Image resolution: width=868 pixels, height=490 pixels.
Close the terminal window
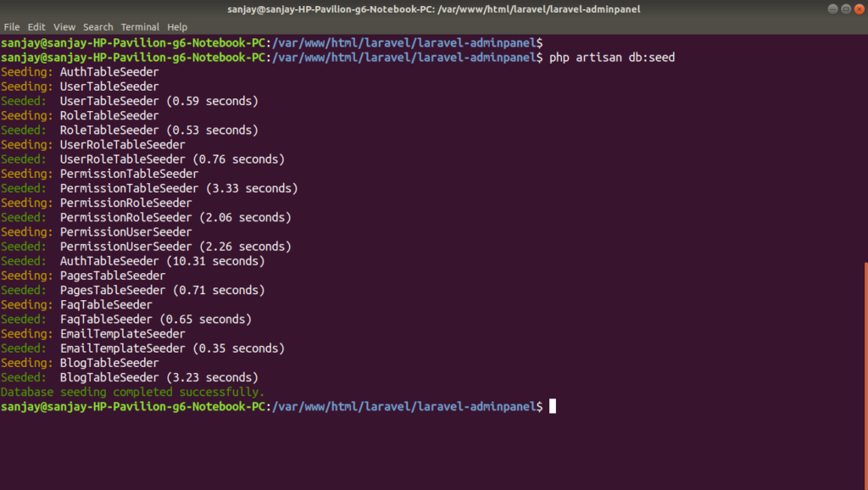(x=860, y=8)
